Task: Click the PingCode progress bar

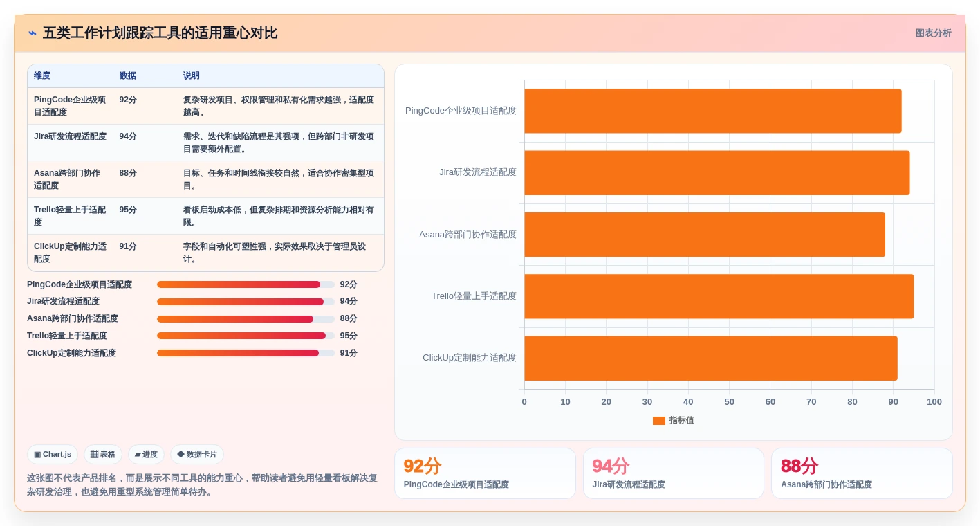Action: tap(246, 284)
